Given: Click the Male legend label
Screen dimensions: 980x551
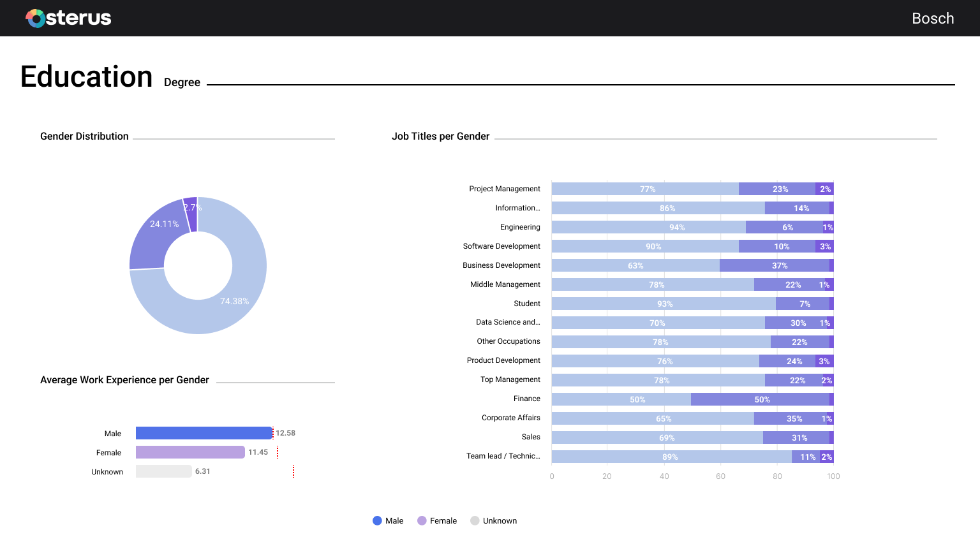Looking at the screenshot, I should (x=394, y=521).
